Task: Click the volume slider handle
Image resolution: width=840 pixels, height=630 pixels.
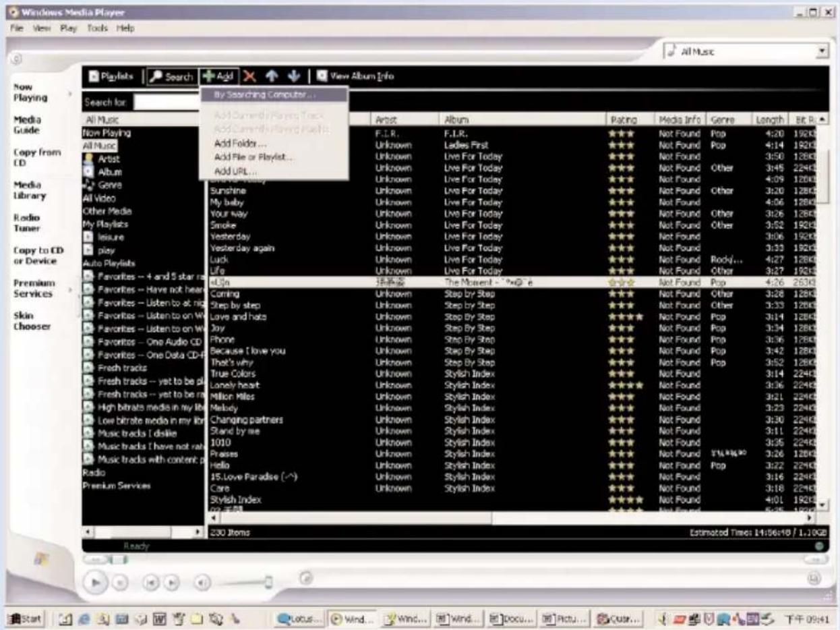Action: 268,581
